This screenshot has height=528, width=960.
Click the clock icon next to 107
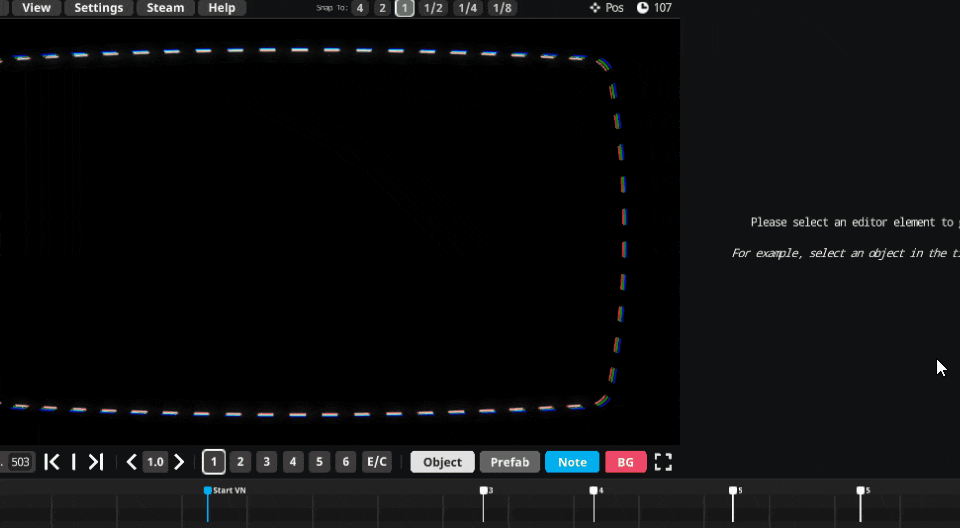(642, 8)
